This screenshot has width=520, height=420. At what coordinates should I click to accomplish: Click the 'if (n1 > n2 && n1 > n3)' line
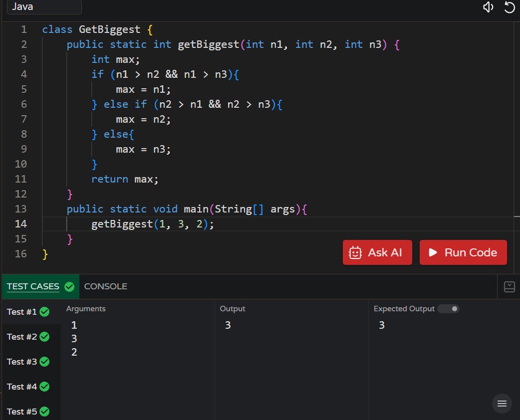coord(165,74)
